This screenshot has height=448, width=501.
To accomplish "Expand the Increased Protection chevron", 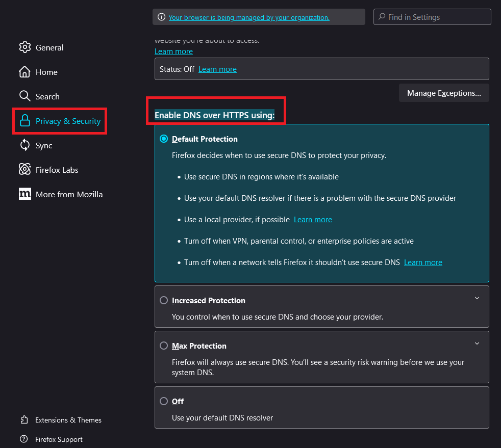I will click(477, 298).
